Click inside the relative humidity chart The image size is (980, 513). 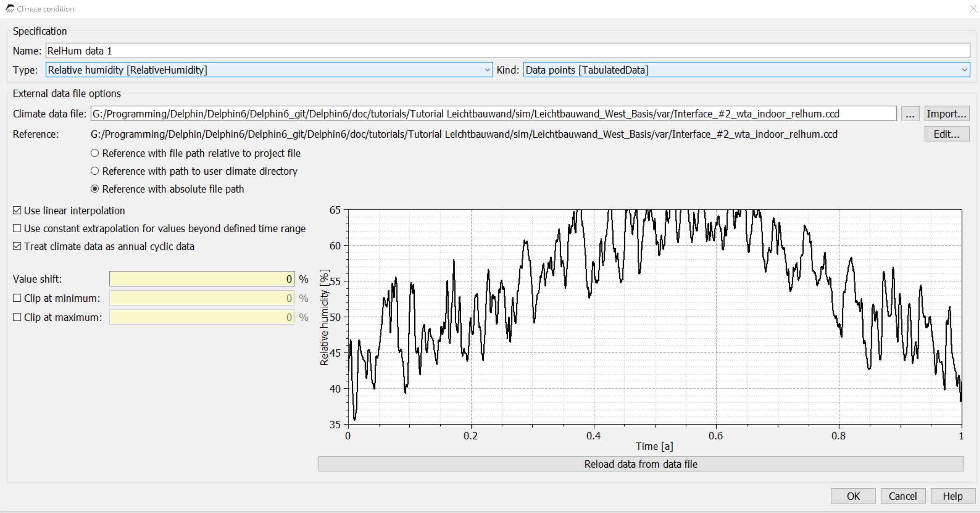[x=655, y=317]
